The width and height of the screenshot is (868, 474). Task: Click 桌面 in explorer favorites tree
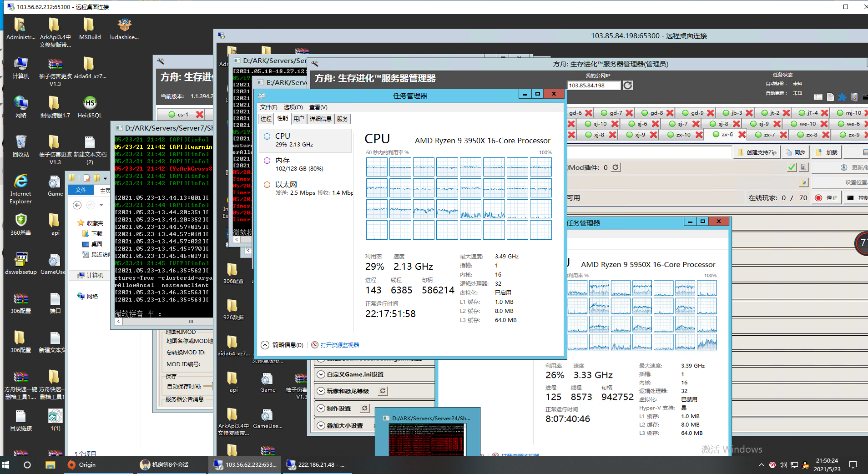(93, 244)
